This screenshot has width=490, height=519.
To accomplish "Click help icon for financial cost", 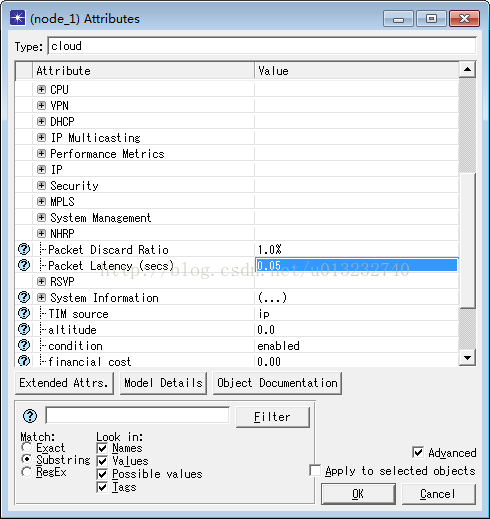I will click(24, 360).
